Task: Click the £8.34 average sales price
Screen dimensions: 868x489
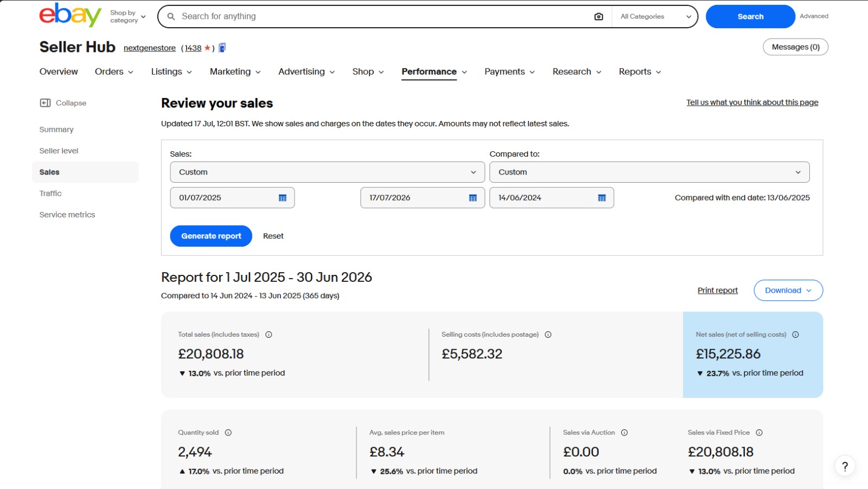Action: point(387,452)
